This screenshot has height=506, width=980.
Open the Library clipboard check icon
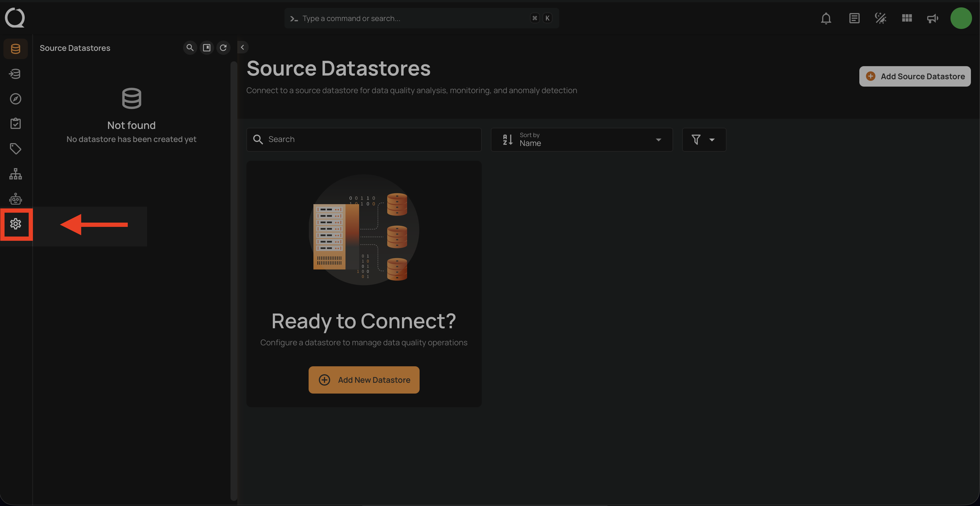coord(16,124)
